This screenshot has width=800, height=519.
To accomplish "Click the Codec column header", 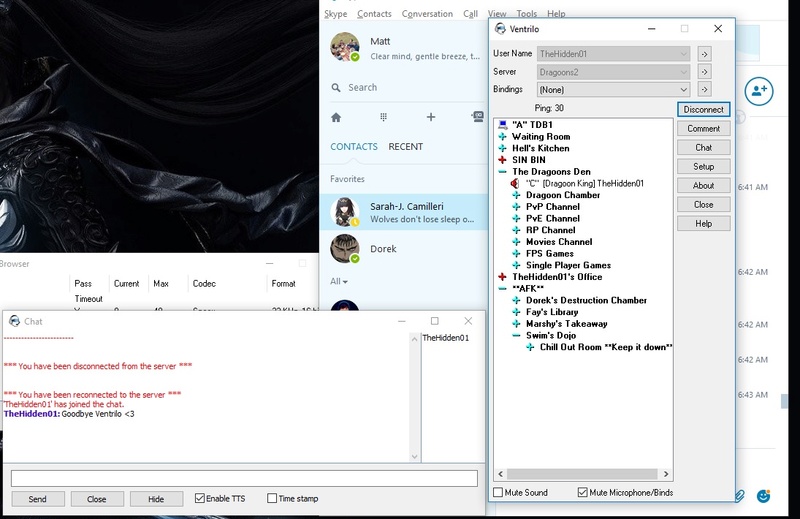I will 204,284.
